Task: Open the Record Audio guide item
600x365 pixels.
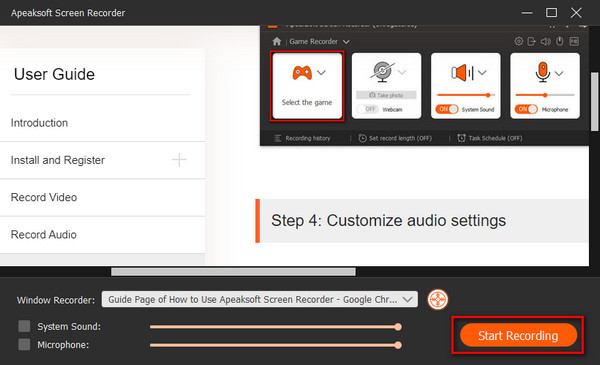Action: click(x=102, y=235)
